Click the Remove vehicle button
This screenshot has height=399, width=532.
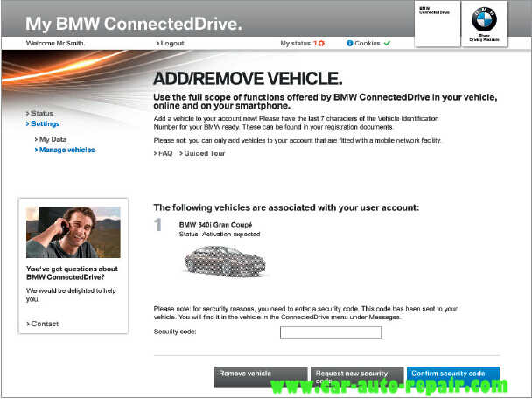coord(261,376)
